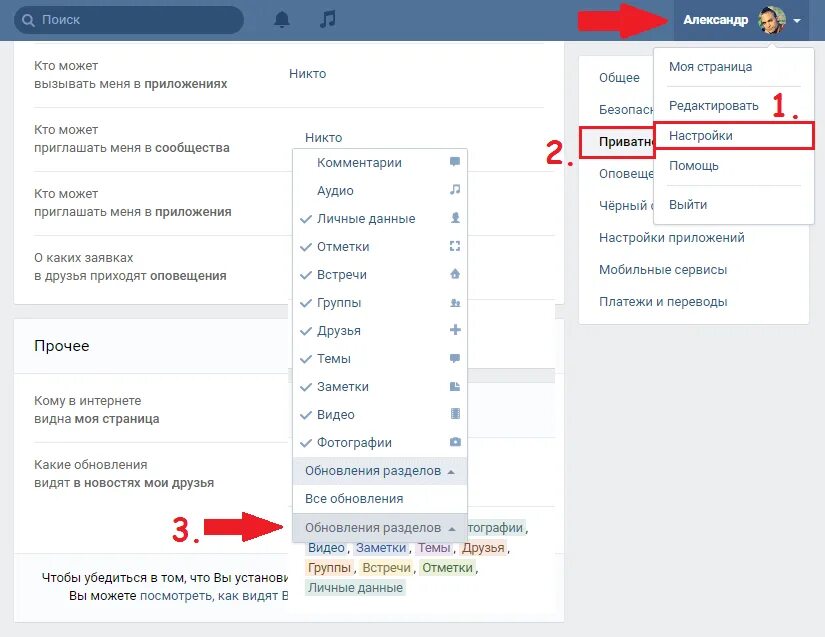The height and width of the screenshot is (637, 825).
Task: Click the search magnifier icon
Action: coord(28,21)
